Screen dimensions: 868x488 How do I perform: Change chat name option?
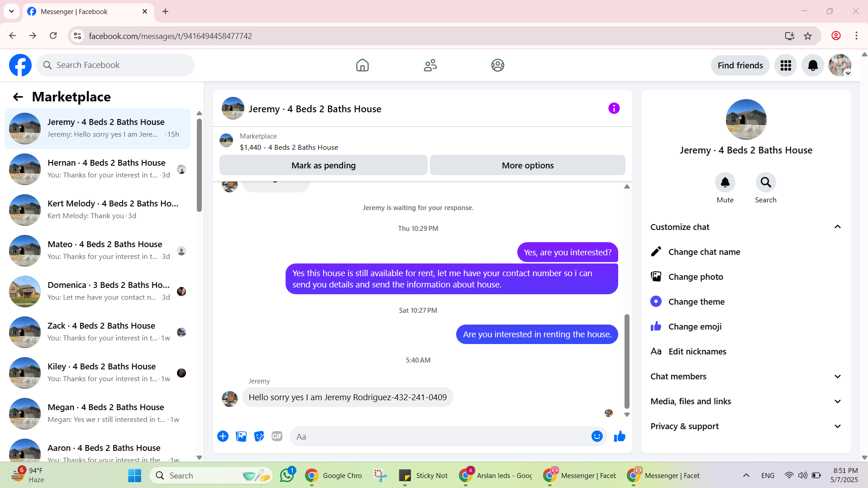(746, 252)
